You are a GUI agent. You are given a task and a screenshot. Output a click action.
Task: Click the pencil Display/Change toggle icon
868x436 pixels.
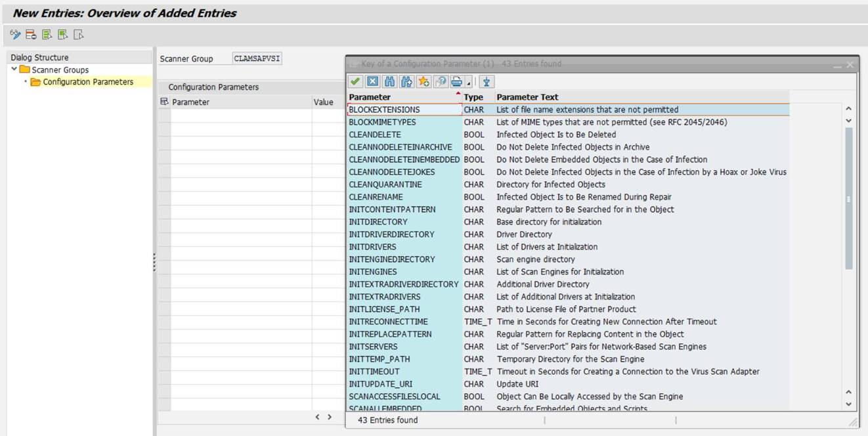[15, 35]
